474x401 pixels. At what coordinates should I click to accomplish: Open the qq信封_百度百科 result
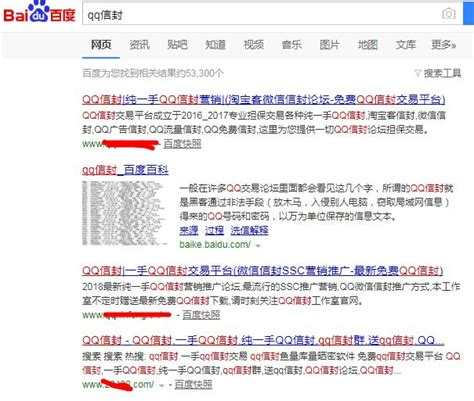[x=125, y=170]
